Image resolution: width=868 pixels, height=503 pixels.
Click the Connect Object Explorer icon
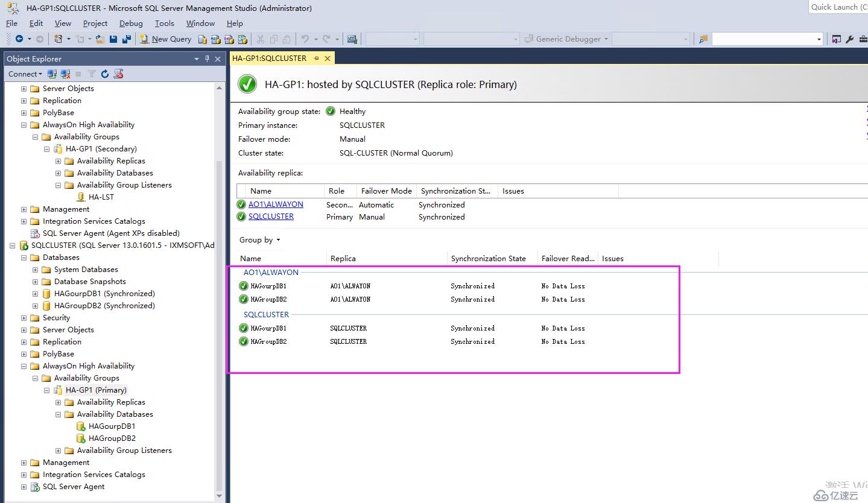click(x=52, y=74)
